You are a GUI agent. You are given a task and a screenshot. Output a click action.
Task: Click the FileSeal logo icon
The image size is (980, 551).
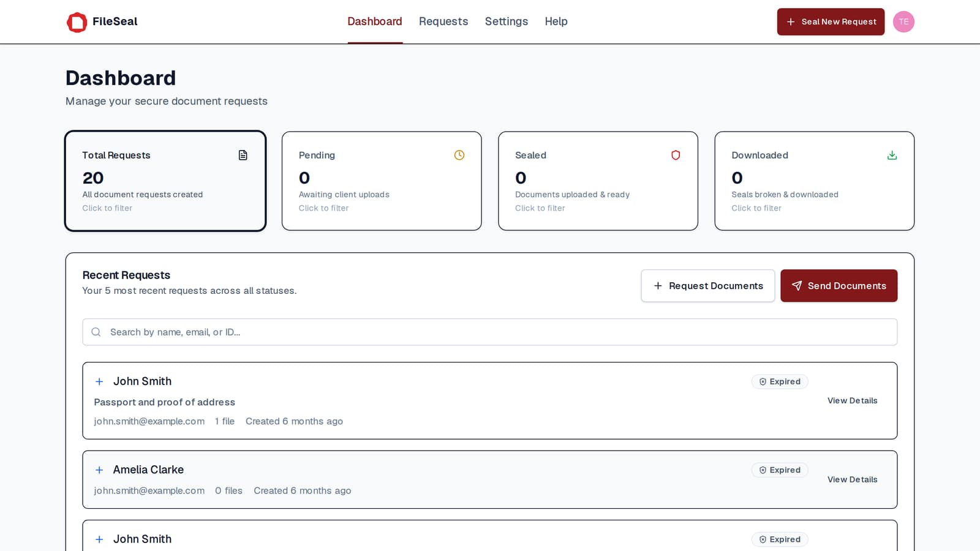pos(77,22)
